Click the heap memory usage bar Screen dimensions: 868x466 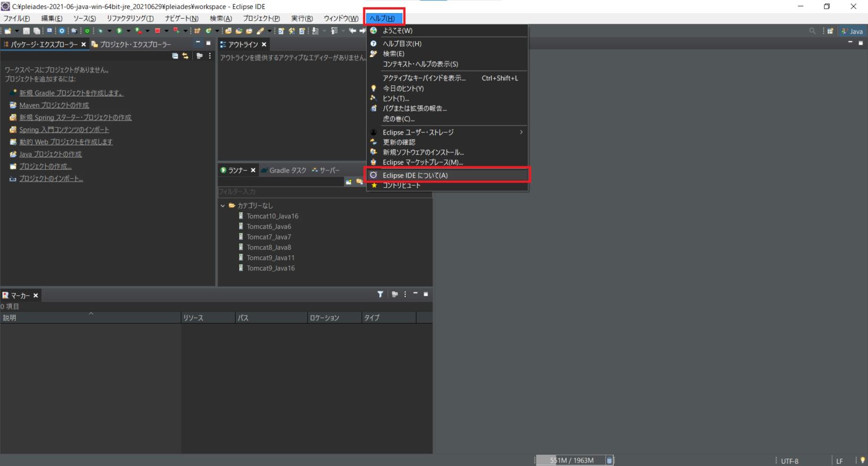tap(571, 460)
